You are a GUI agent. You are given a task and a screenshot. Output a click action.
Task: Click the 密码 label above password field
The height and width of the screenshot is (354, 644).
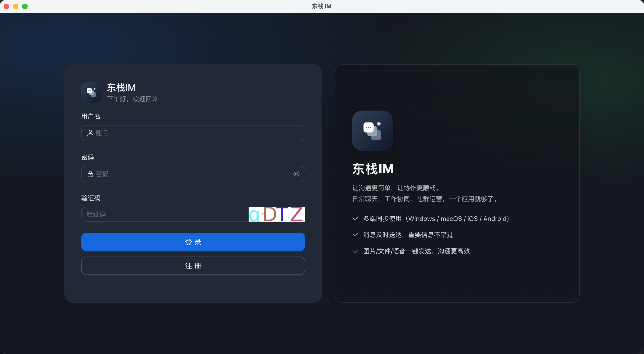87,157
